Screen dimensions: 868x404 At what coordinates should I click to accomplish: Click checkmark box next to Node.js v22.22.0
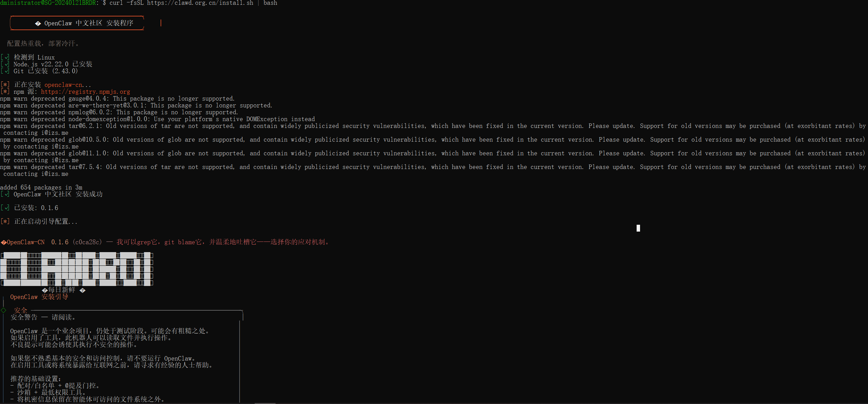[5, 64]
